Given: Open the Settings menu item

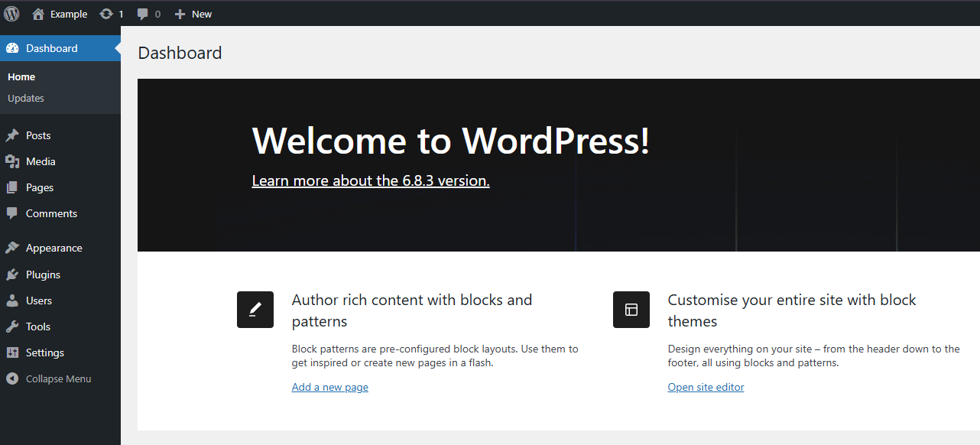Looking at the screenshot, I should click(x=45, y=352).
